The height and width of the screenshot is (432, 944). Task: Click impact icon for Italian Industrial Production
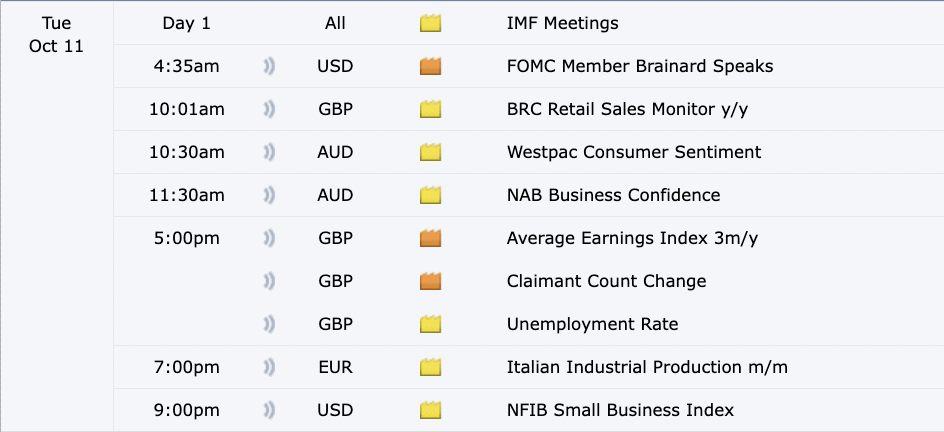pyautogui.click(x=431, y=367)
